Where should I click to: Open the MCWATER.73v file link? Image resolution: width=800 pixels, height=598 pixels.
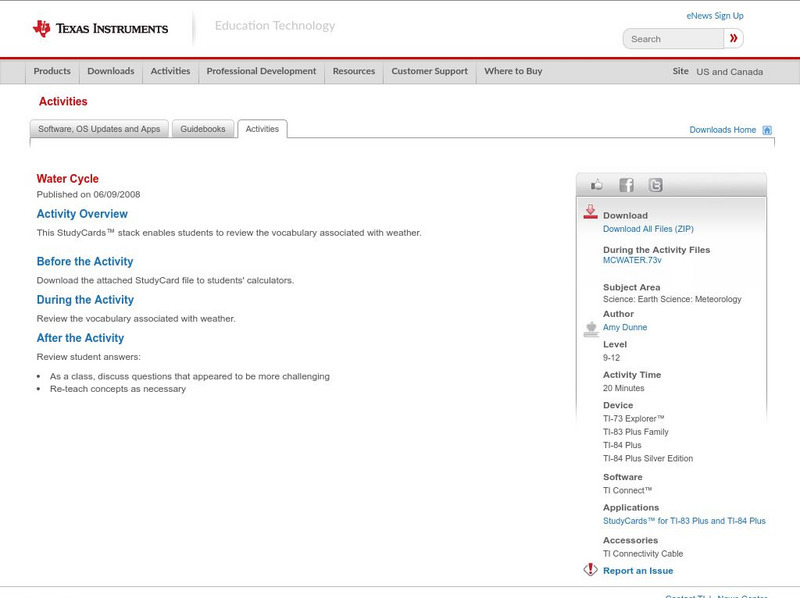[x=632, y=260]
